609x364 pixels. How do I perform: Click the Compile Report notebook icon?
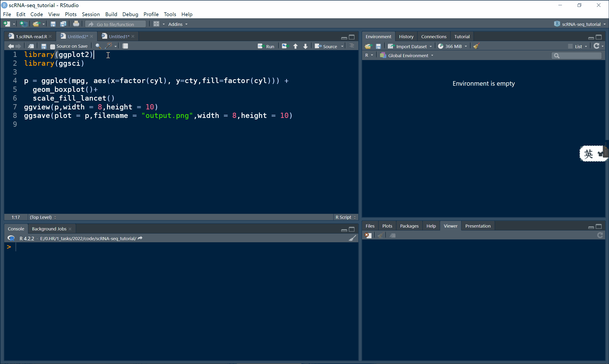(125, 46)
